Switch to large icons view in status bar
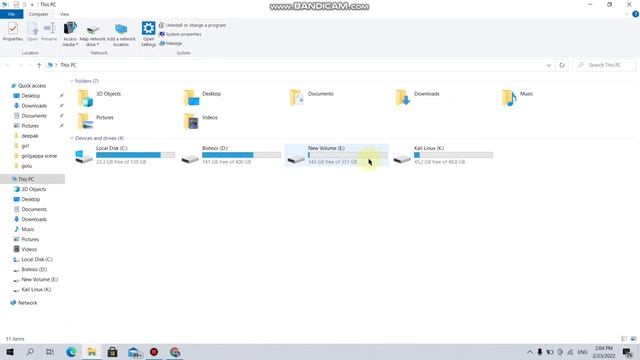This screenshot has width=640, height=360. click(633, 339)
